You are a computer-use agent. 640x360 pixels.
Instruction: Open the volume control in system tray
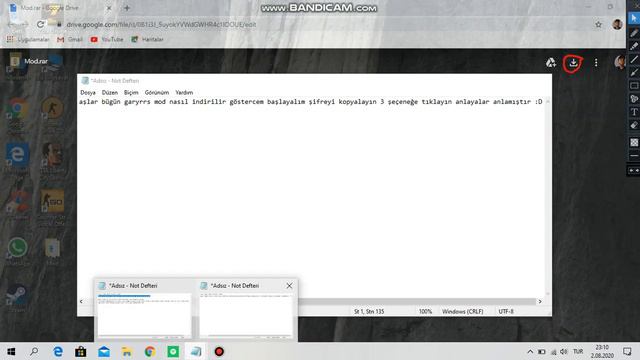click(x=564, y=351)
